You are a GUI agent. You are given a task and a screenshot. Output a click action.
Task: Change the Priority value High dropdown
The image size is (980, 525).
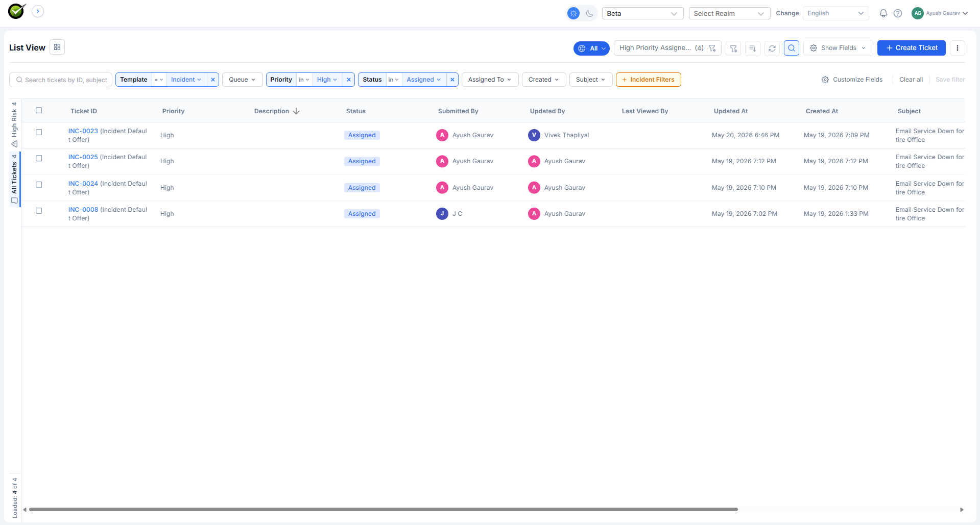[x=327, y=80]
